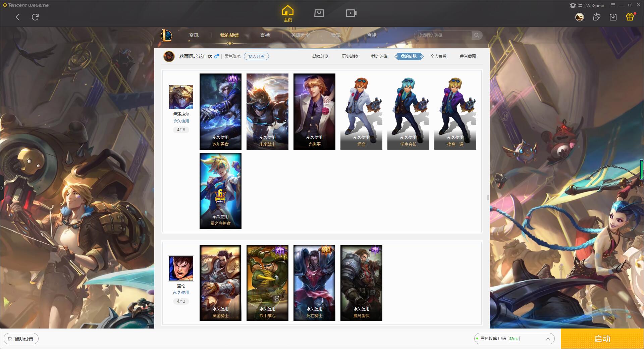644x349 pixels.
Task: Click the 4/12 skin count badge
Action: (181, 301)
